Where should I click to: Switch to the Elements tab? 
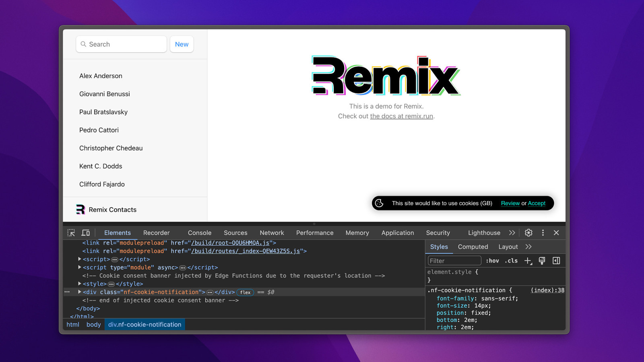(118, 232)
